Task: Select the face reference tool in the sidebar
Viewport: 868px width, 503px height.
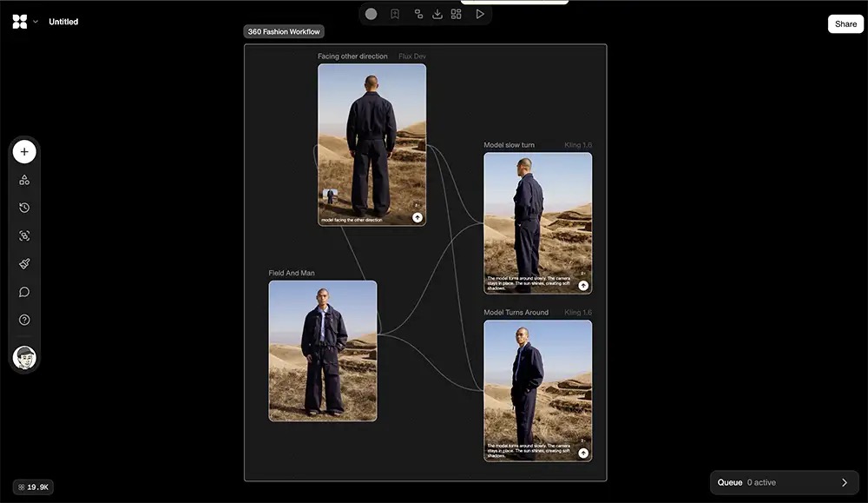Action: point(24,235)
